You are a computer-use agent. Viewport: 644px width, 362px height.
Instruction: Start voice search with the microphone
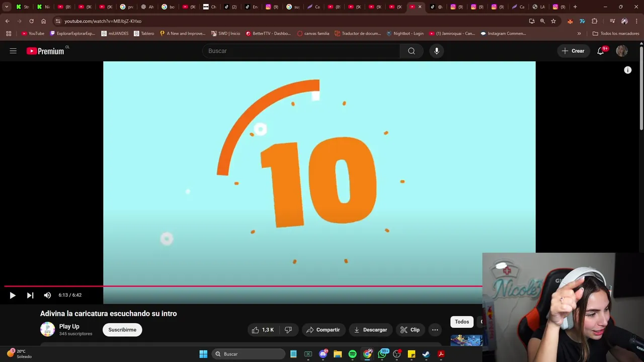(x=437, y=51)
